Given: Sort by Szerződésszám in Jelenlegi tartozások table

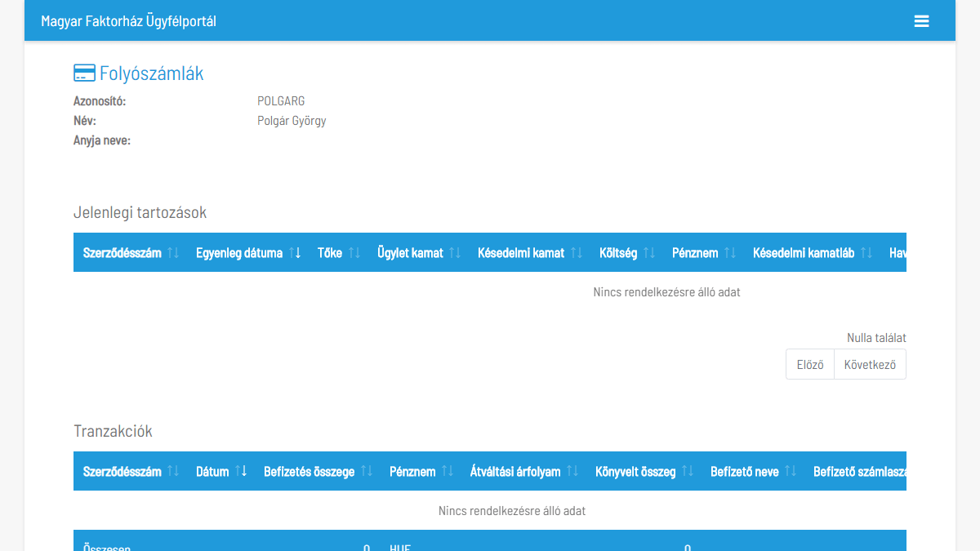Looking at the screenshot, I should 130,253.
